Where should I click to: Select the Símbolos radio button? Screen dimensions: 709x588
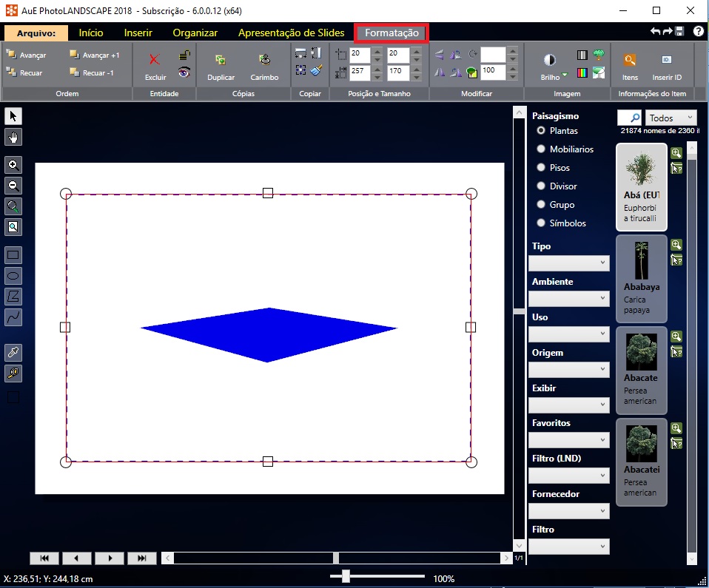tap(541, 223)
